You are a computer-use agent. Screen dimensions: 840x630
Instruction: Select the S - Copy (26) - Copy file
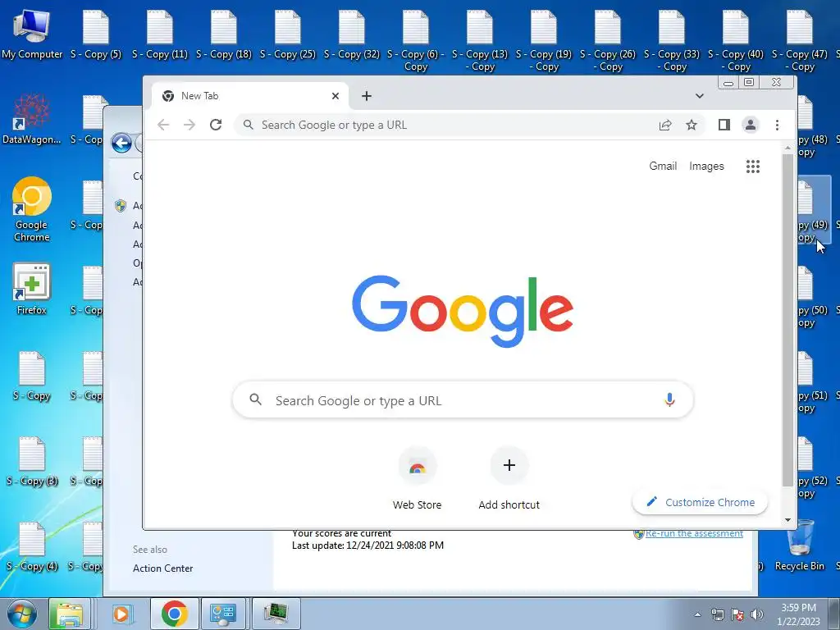608,40
